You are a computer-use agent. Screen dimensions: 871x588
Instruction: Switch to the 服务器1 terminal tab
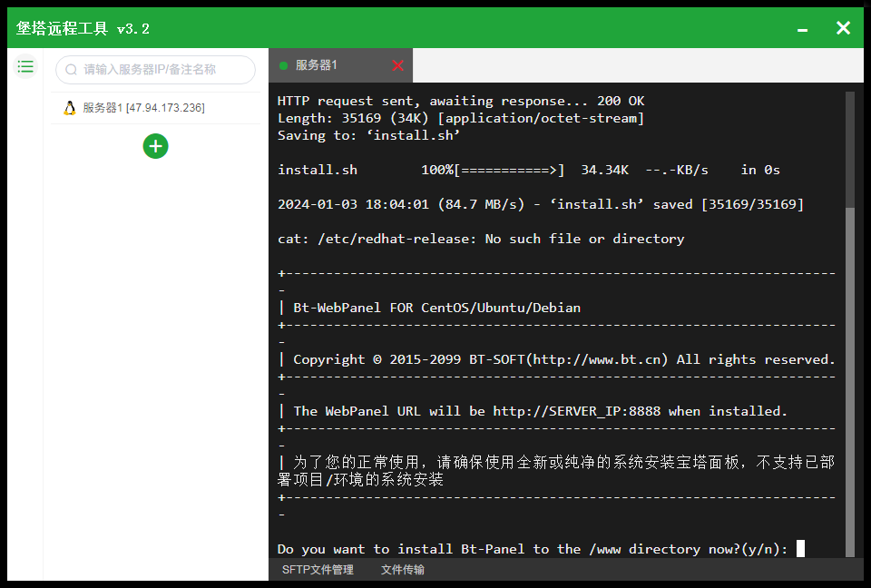340,65
